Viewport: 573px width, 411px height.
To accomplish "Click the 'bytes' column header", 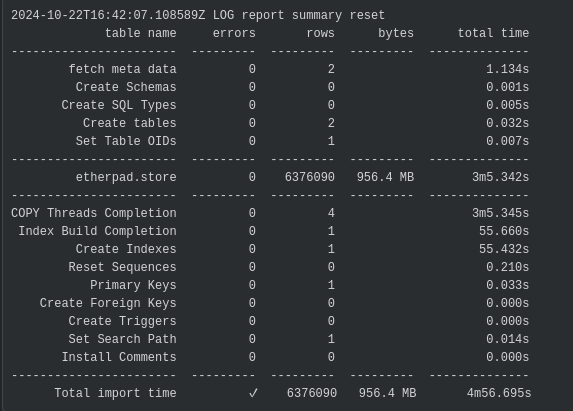I will pos(396,33).
